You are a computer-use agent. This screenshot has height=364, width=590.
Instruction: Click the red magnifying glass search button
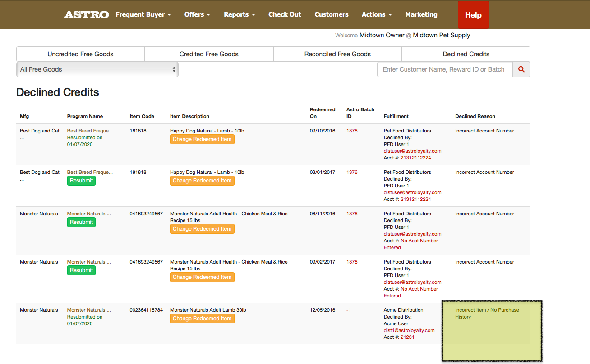521,69
